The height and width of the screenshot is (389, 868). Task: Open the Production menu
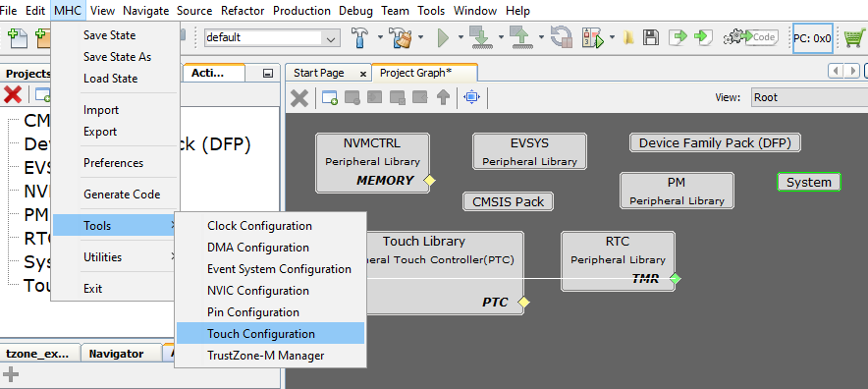pyautogui.click(x=301, y=11)
